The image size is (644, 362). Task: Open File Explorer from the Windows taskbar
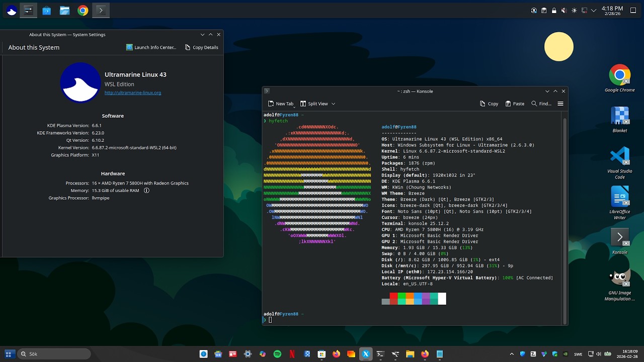click(x=410, y=354)
